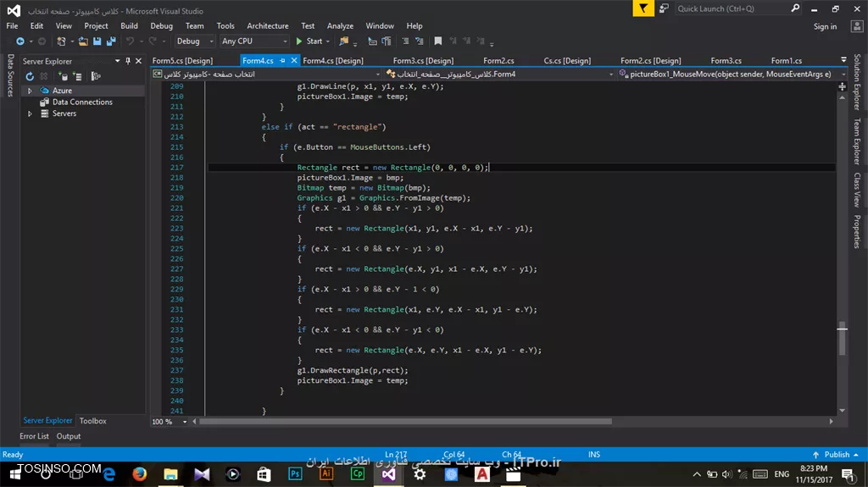Open the Action Center notification icon
This screenshot has width=868, height=487.
pos(848,474)
